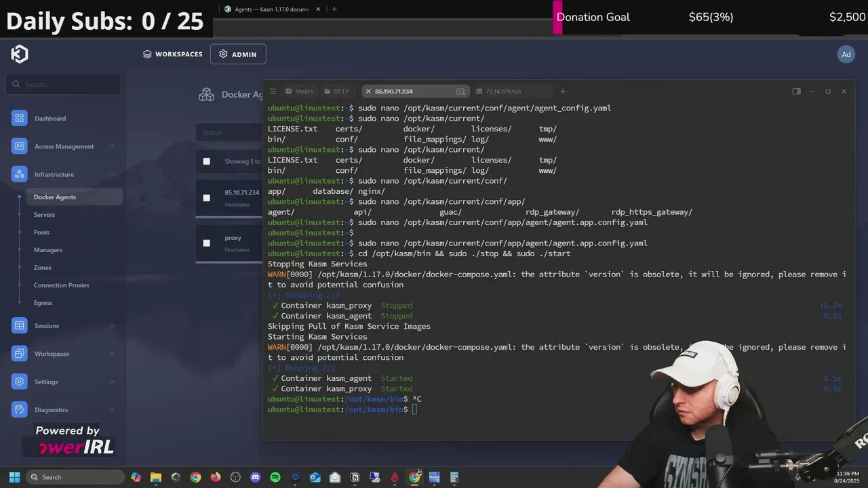
Task: Click the 85.10.71.234 hostname in agents table
Action: (242, 192)
